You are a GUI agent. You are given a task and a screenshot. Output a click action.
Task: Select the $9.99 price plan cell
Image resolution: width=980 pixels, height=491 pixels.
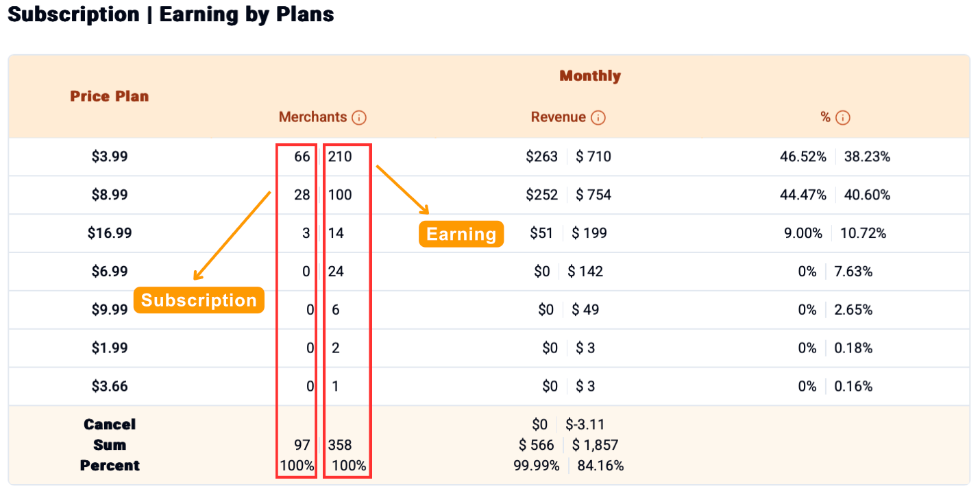(x=110, y=310)
